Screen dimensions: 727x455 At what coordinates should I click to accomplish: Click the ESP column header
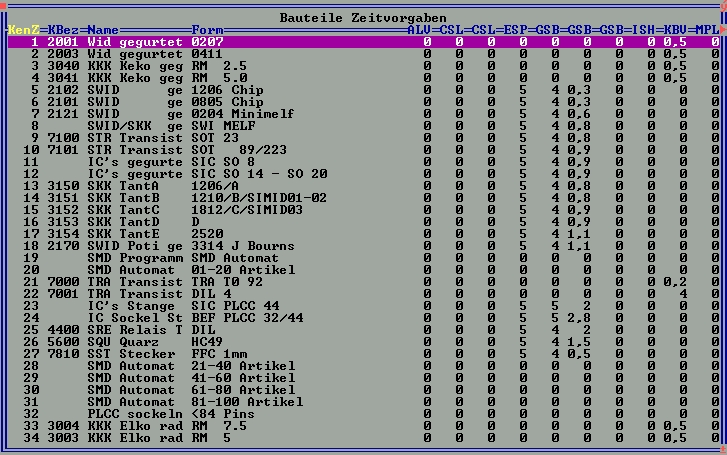(518, 31)
